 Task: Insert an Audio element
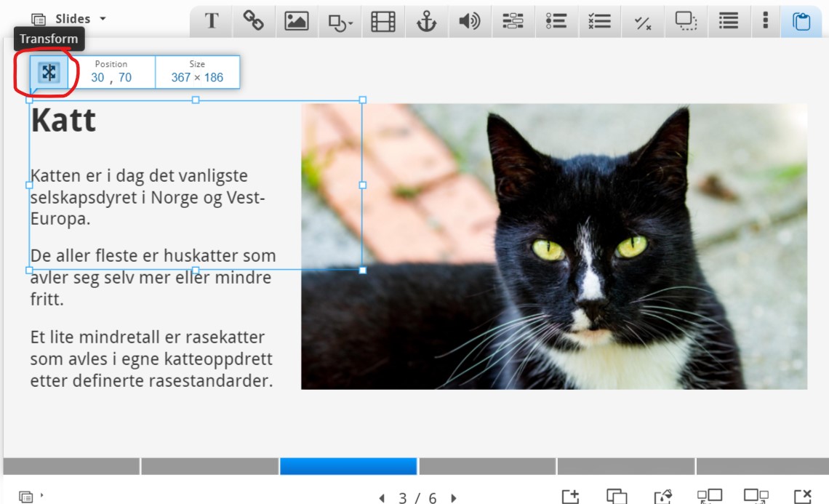coord(470,21)
